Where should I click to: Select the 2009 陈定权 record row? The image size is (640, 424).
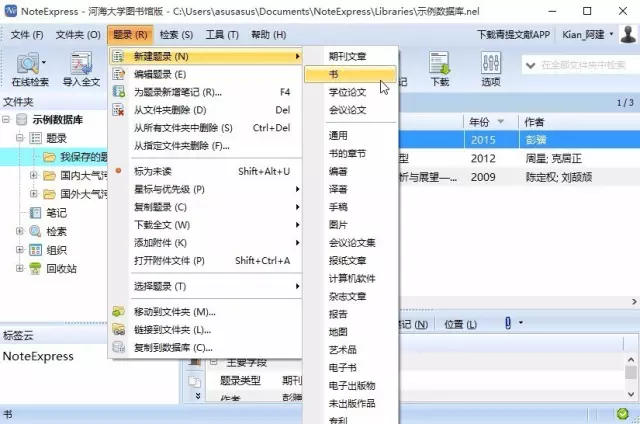pyautogui.click(x=518, y=177)
